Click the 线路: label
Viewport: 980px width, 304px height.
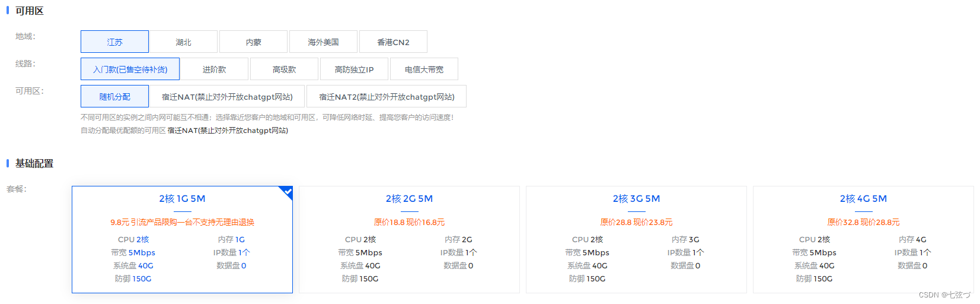coord(25,64)
